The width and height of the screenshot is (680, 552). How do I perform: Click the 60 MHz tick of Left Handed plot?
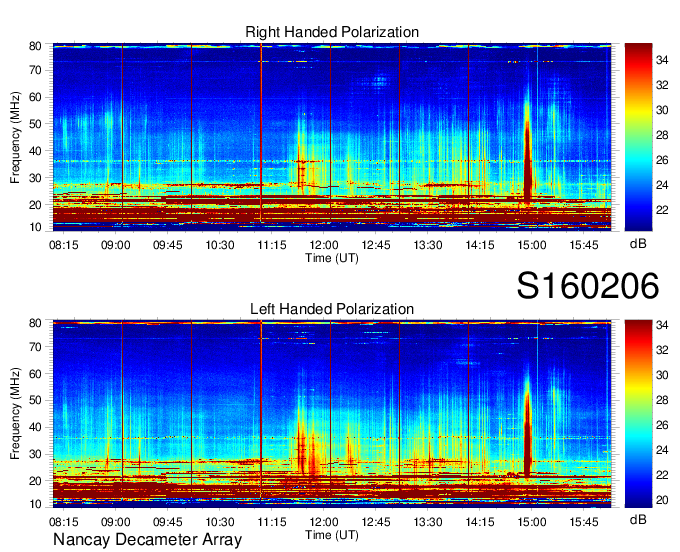click(x=35, y=373)
